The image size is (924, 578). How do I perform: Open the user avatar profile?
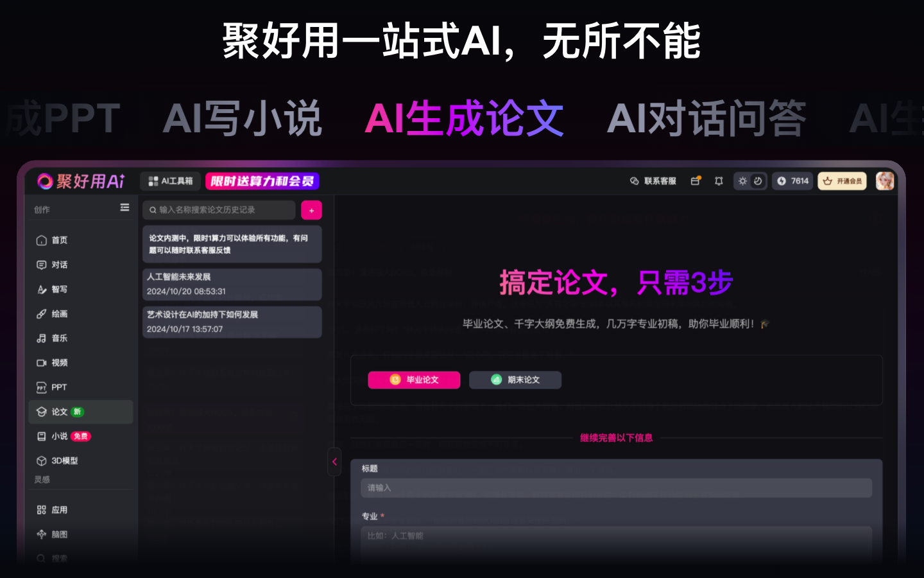[x=885, y=181]
